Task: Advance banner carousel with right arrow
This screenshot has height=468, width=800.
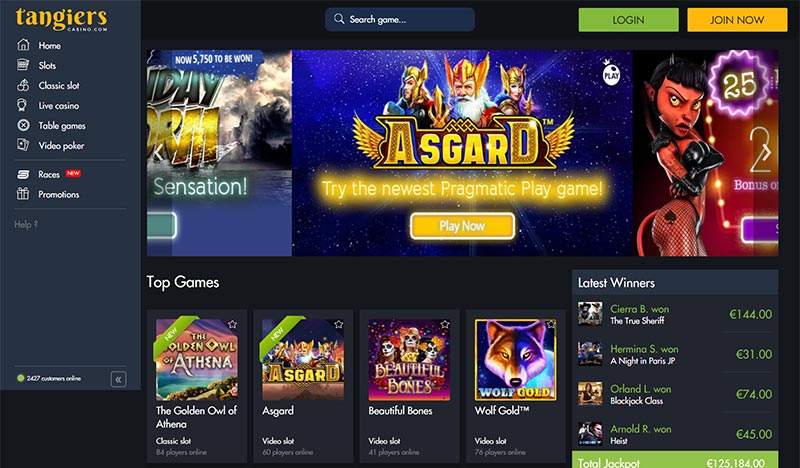Action: (x=766, y=153)
